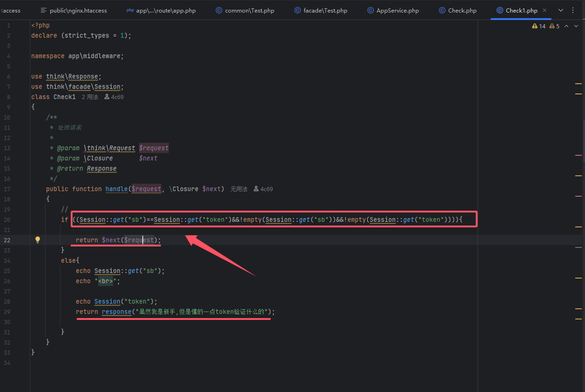Select the public\nginx.htaccess tab
585x392 pixels.
tap(73, 10)
